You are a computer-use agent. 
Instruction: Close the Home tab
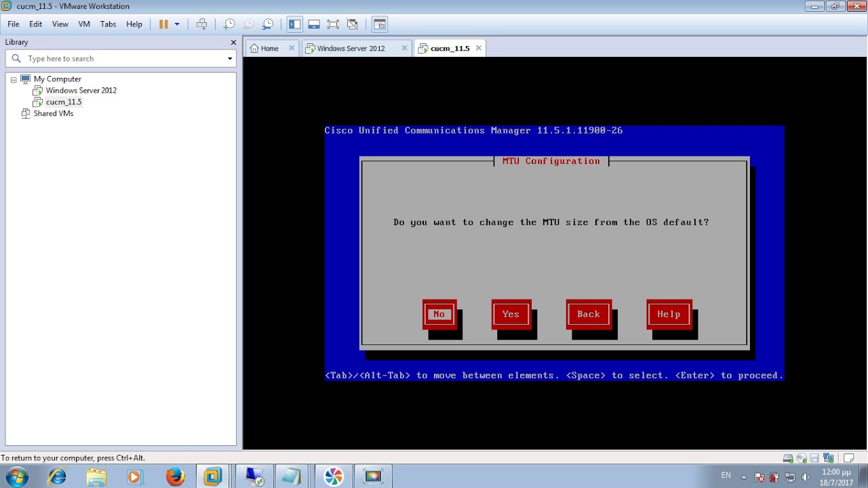(292, 48)
